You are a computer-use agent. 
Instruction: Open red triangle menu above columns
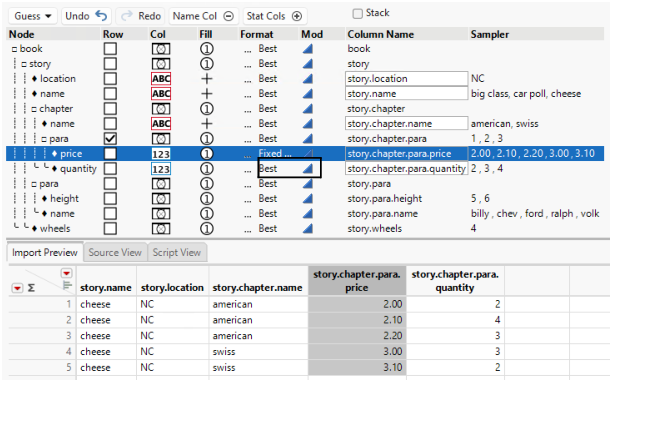click(66, 273)
